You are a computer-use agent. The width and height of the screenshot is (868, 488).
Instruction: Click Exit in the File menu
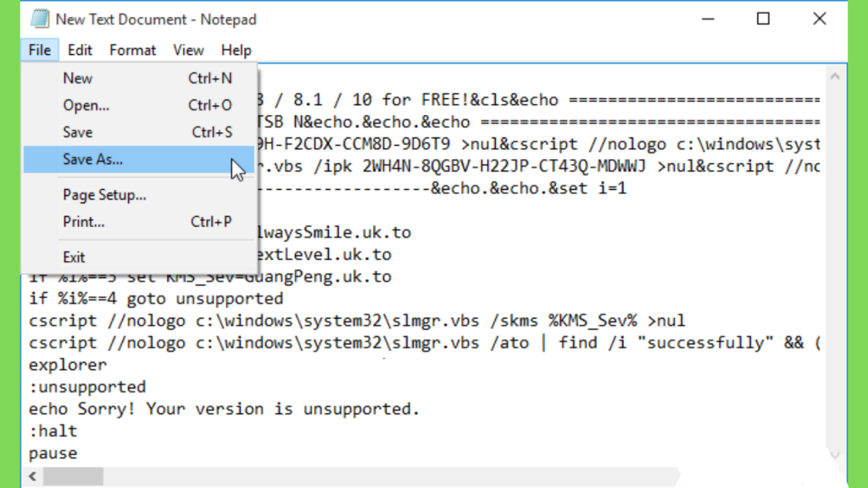coord(139,258)
